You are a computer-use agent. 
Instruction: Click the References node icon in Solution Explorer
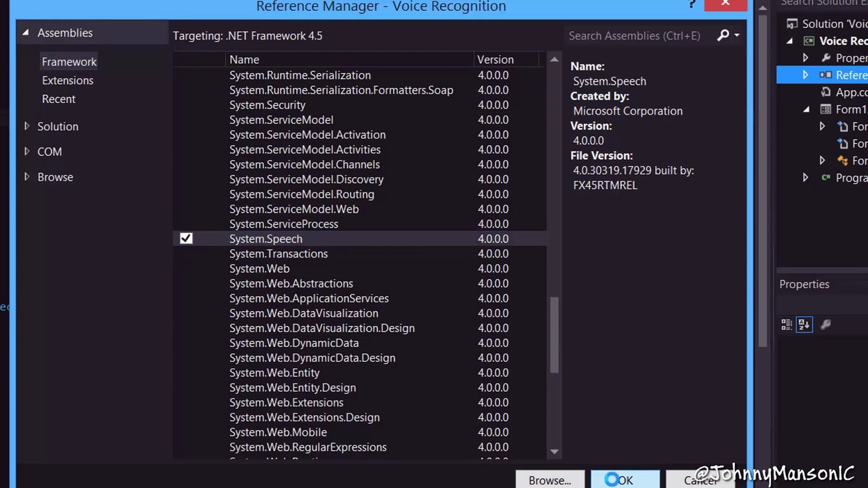[x=825, y=75]
